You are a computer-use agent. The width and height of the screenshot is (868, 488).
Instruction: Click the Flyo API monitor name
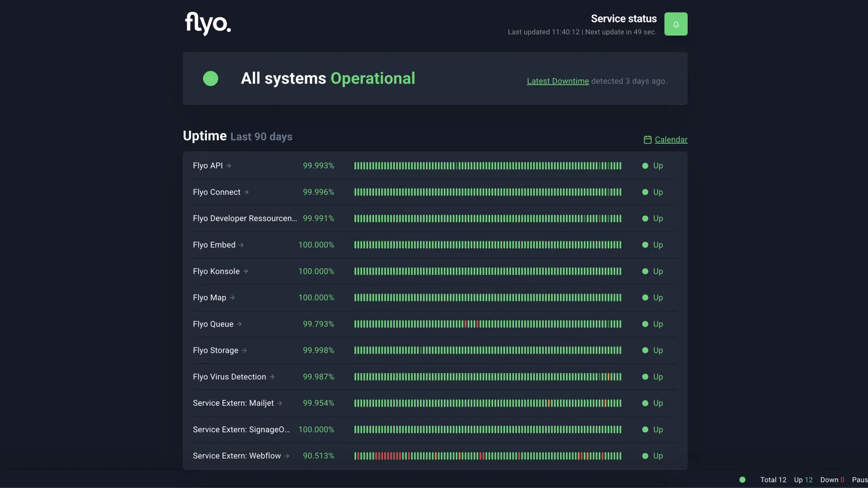[x=208, y=165]
